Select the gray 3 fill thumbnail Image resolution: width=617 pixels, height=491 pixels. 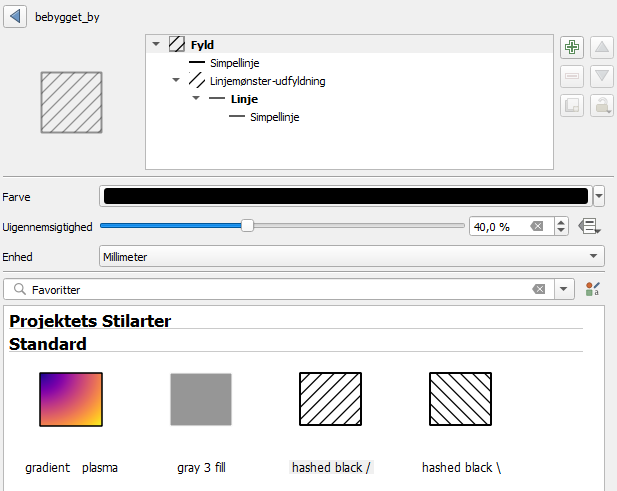(x=201, y=399)
